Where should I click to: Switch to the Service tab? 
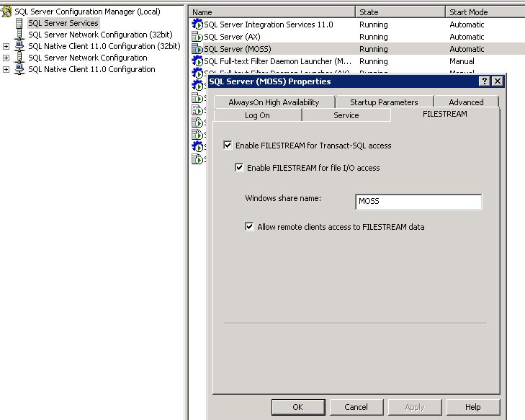tap(346, 115)
